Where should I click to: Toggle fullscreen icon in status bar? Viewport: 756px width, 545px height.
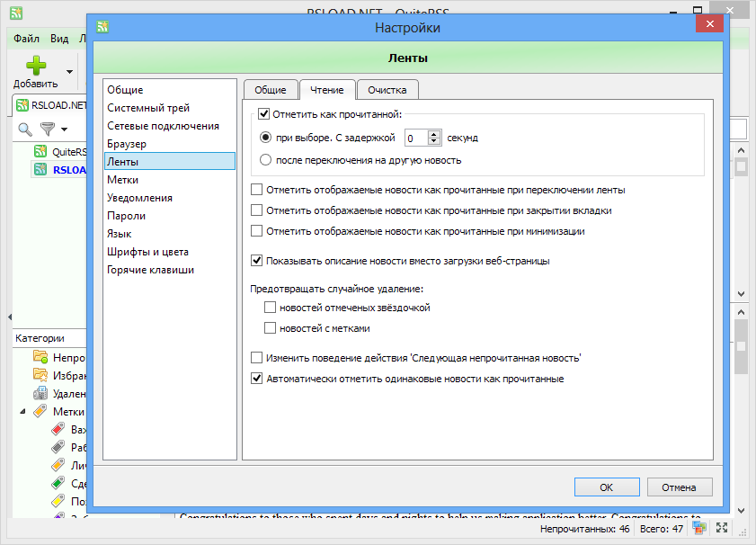point(722,528)
